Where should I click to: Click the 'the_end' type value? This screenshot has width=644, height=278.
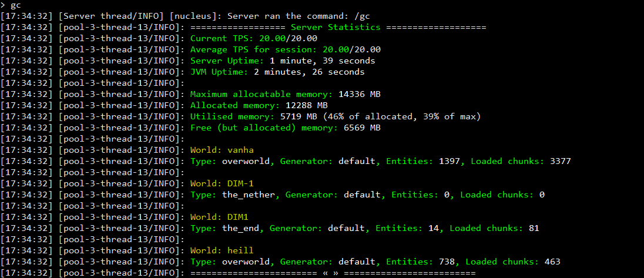(x=241, y=227)
